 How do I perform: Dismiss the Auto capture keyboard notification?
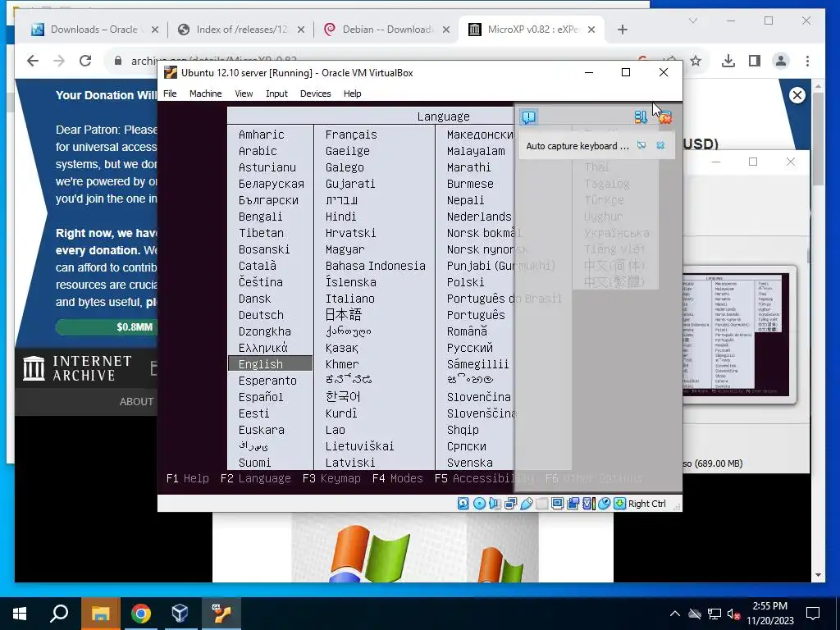[660, 146]
